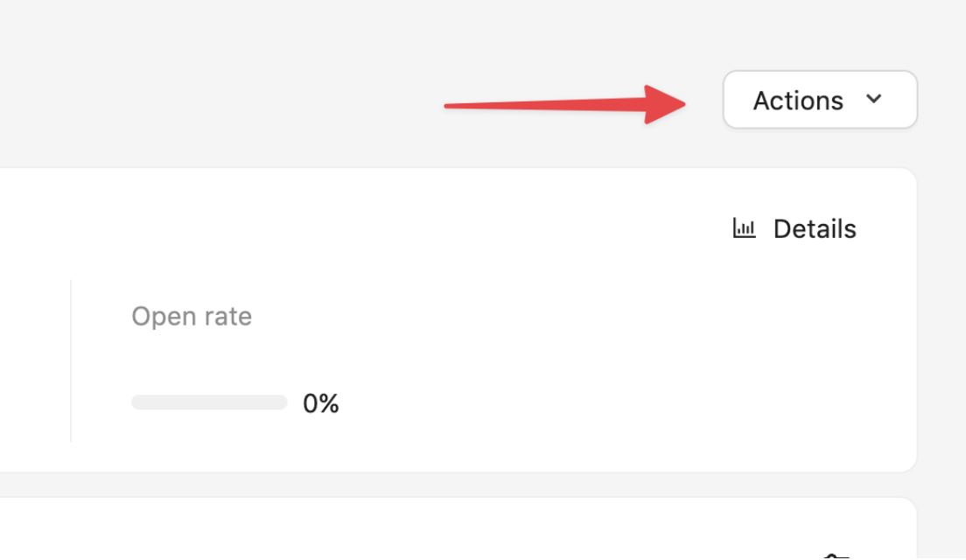Click the red arrow pointing to Actions

560,105
